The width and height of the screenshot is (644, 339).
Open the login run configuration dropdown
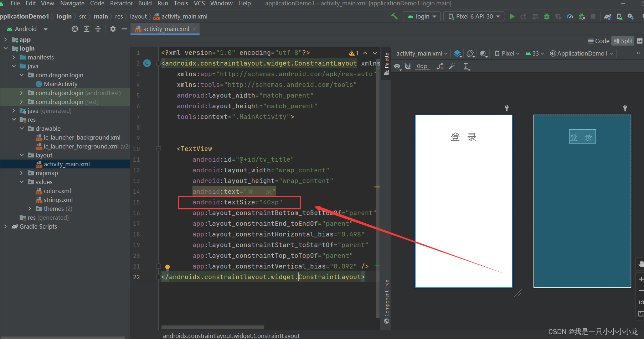click(x=422, y=16)
